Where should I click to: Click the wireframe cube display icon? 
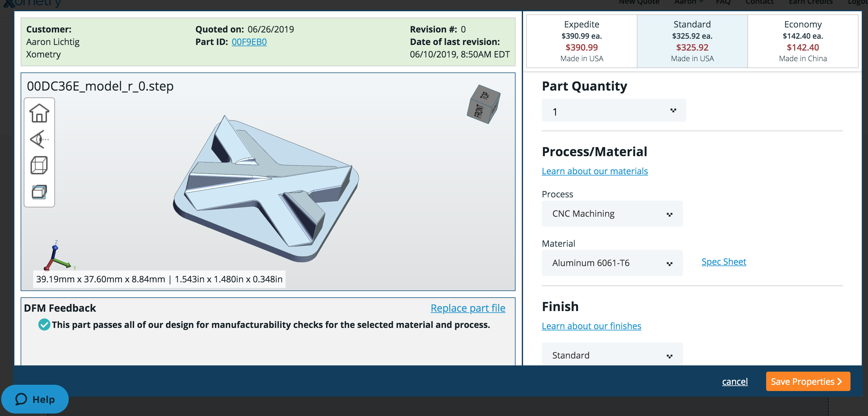pos(39,165)
